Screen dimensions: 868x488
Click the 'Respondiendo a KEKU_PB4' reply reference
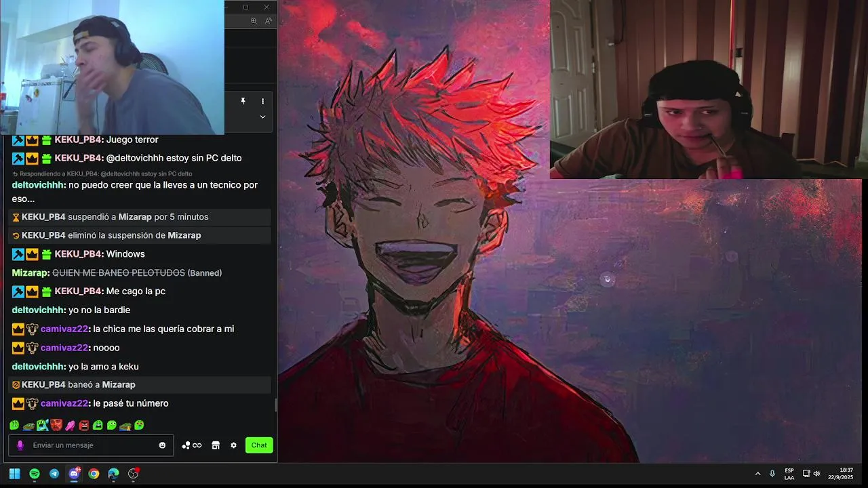(x=102, y=174)
